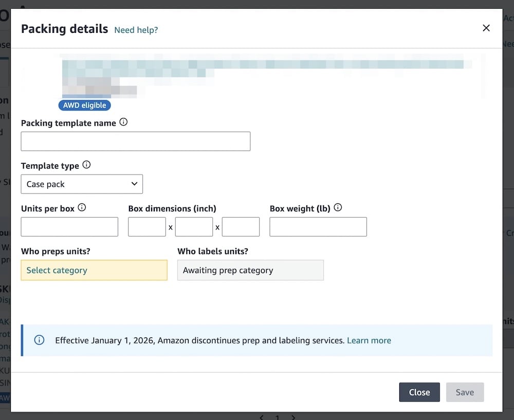Click info icon next to Template type
This screenshot has height=420, width=514.
pos(86,165)
